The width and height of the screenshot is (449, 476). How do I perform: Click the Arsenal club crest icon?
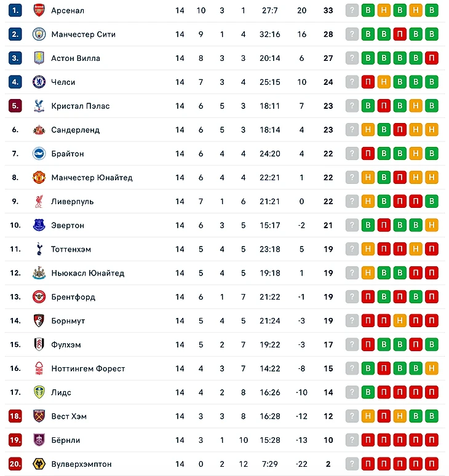[39, 10]
